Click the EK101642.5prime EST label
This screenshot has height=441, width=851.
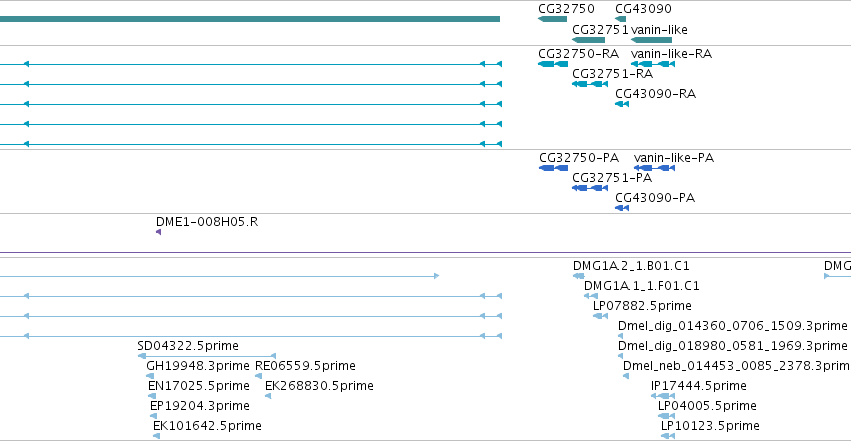pos(207,426)
